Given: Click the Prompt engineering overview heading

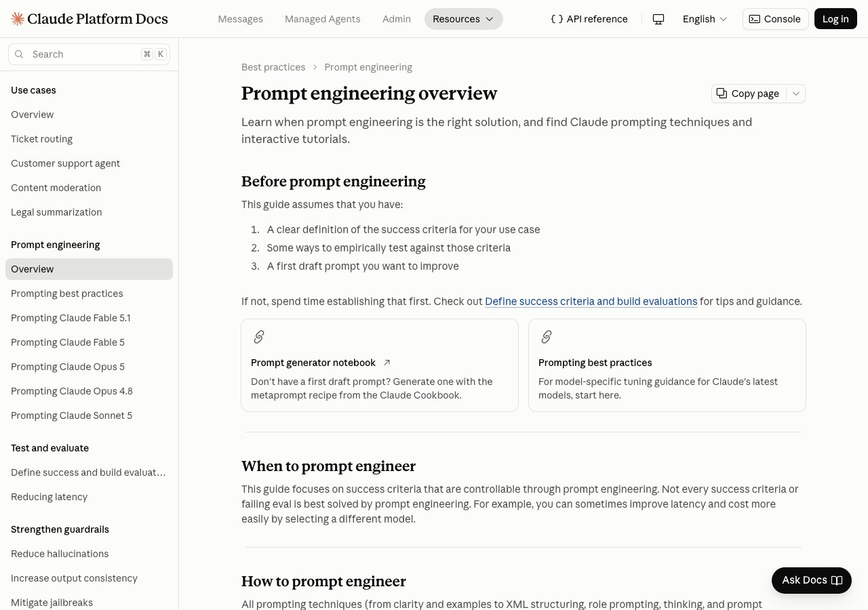Looking at the screenshot, I should (369, 94).
